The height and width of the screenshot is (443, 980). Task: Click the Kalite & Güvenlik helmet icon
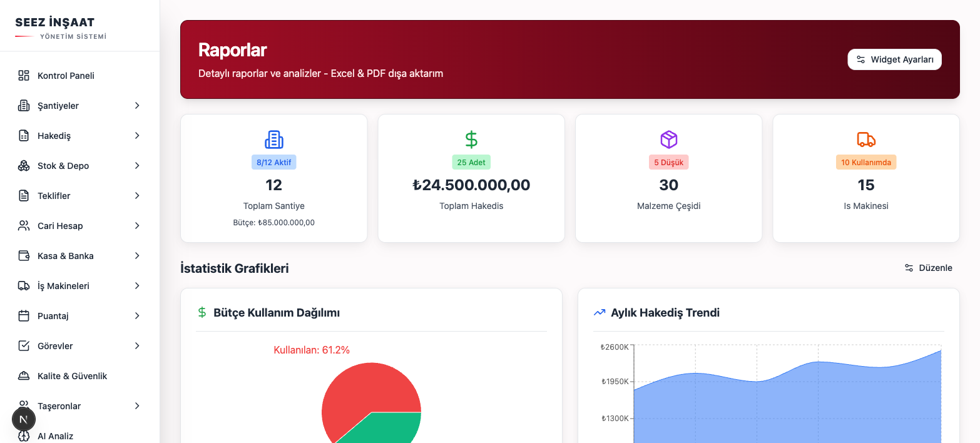(24, 376)
